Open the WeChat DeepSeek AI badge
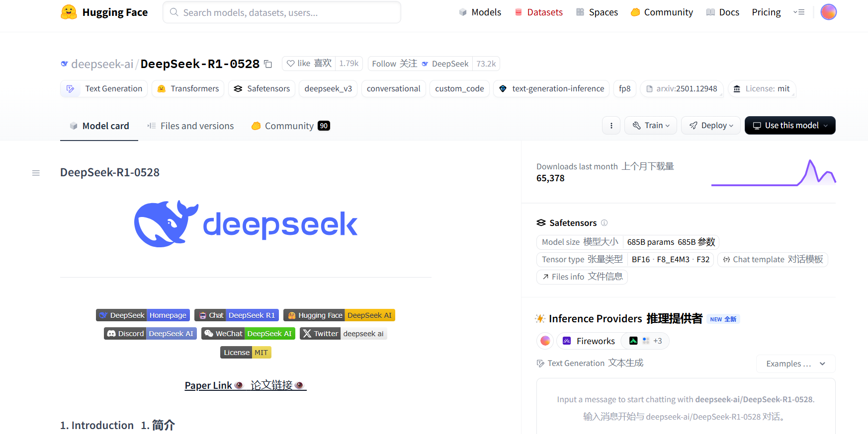868x434 pixels. 248,334
